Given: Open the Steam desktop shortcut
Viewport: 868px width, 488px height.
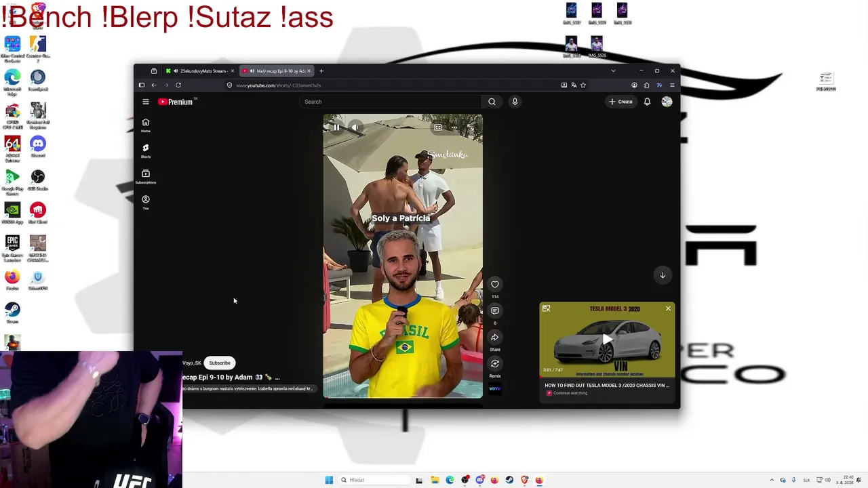Looking at the screenshot, I should [x=12, y=312].
